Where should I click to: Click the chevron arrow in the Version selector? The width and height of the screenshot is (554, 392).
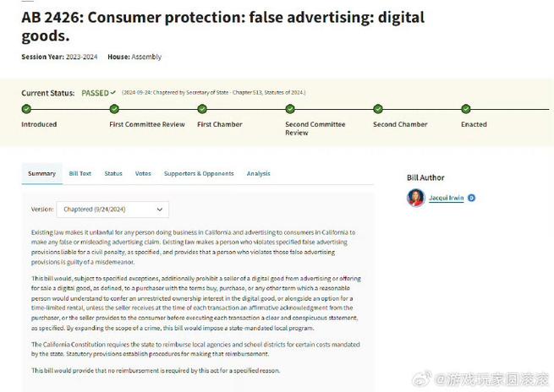coord(160,210)
